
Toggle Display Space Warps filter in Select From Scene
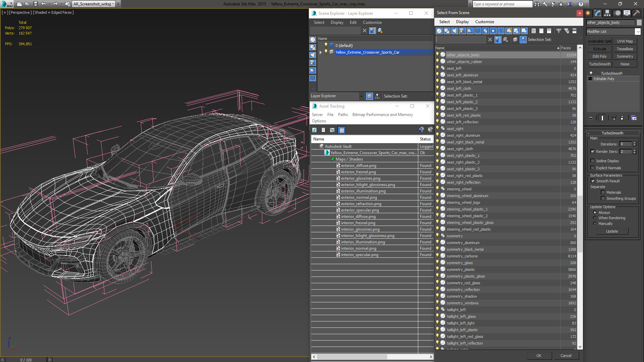[x=478, y=31]
